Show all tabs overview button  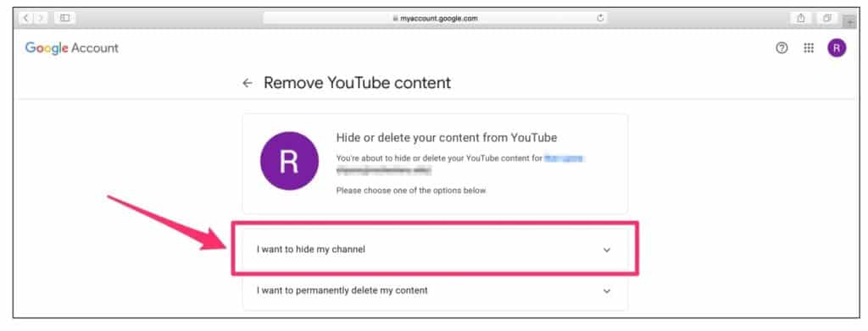[826, 19]
